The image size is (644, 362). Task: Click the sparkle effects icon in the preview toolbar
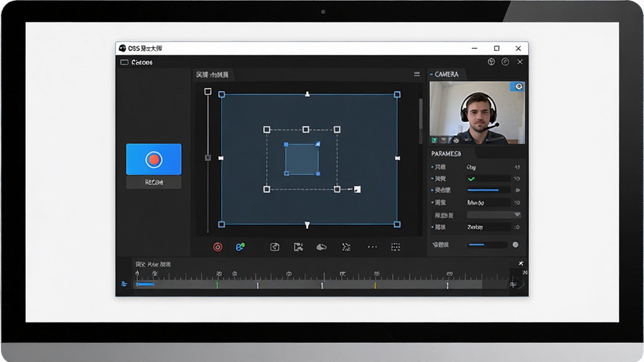pos(347,246)
